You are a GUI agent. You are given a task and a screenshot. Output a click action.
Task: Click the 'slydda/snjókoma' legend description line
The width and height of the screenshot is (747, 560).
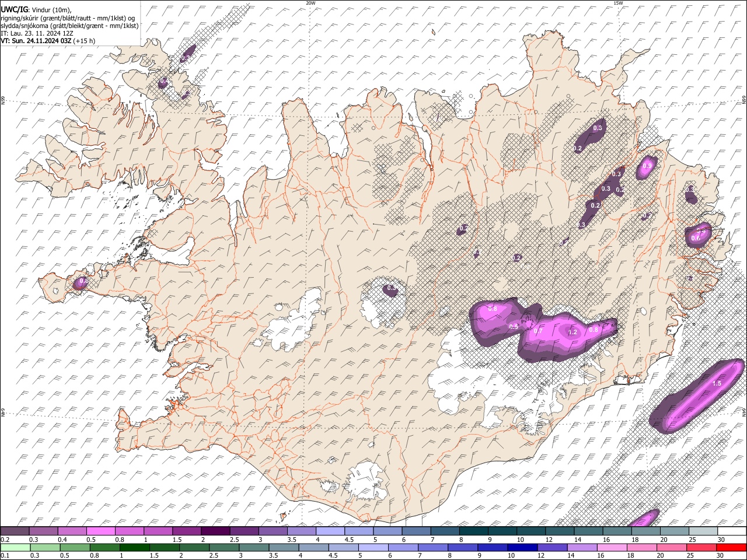pyautogui.click(x=69, y=26)
